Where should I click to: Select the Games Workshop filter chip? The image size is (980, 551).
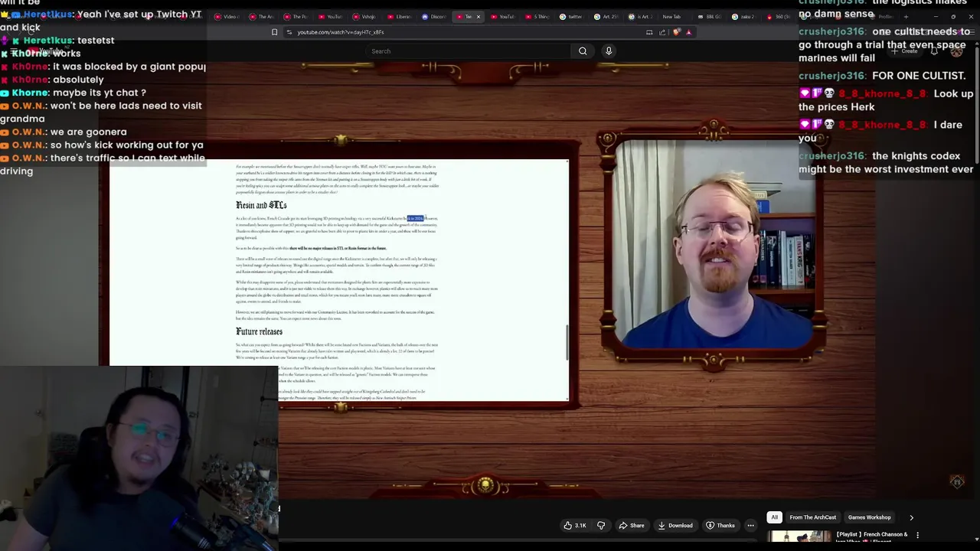pos(869,517)
